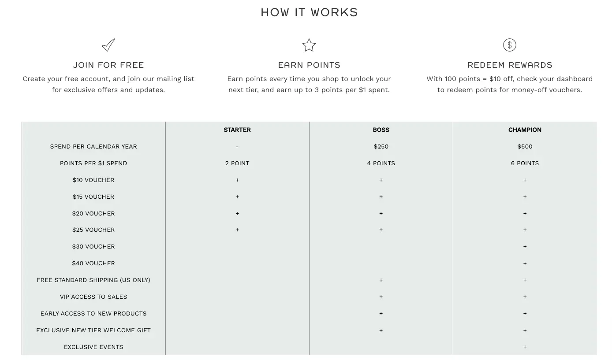This screenshot has height=364, width=612.
Task: Select the Champion tier column header
Action: pos(525,130)
